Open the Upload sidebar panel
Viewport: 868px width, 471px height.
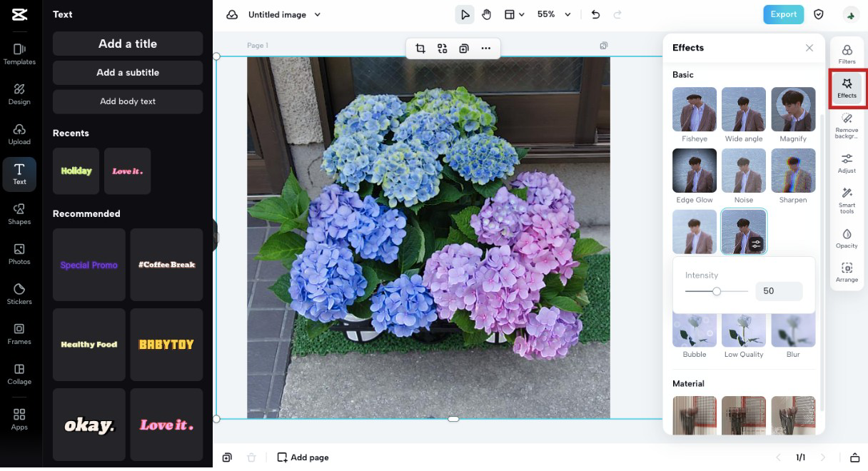(x=19, y=134)
